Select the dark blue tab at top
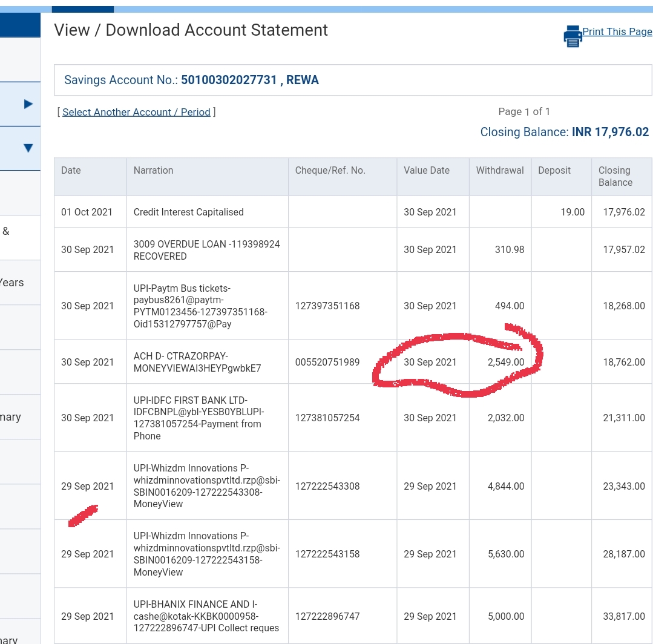The height and width of the screenshot is (644, 653). pos(83,9)
